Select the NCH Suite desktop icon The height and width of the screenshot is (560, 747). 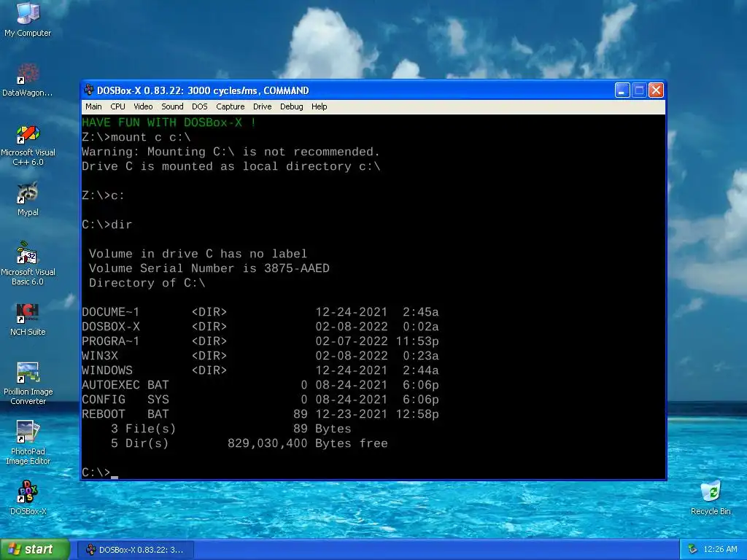(x=28, y=319)
